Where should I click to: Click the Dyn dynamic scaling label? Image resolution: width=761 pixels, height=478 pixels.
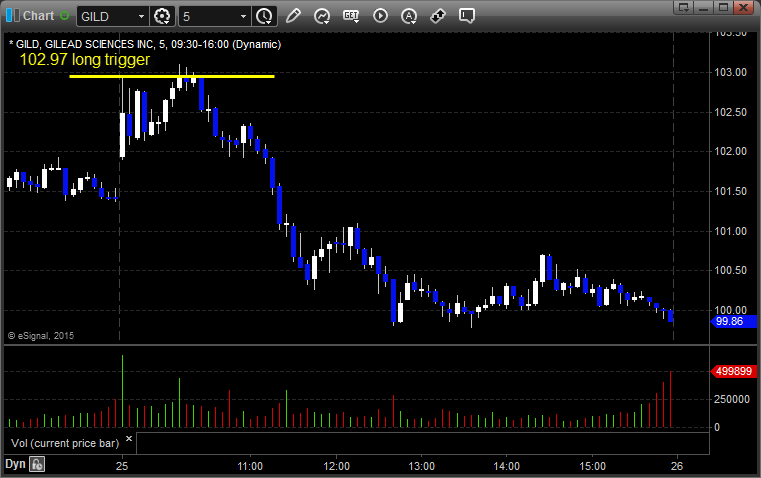coord(15,464)
